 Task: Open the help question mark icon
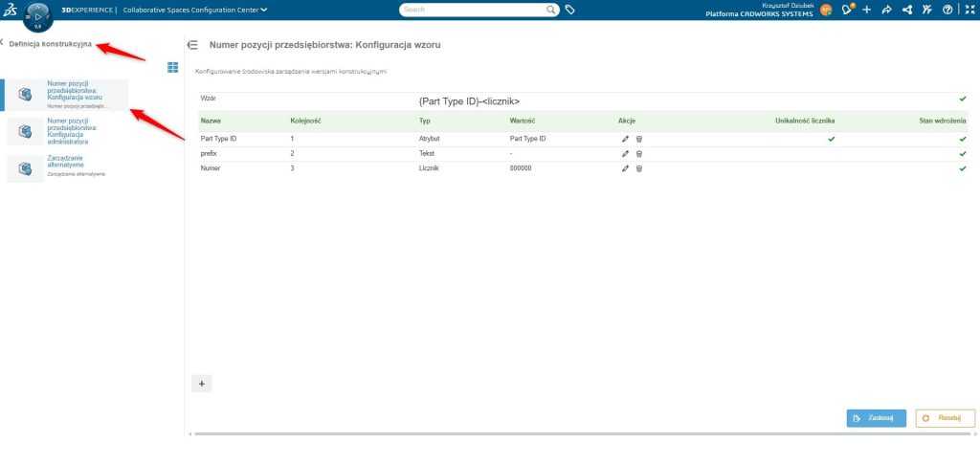pyautogui.click(x=947, y=10)
